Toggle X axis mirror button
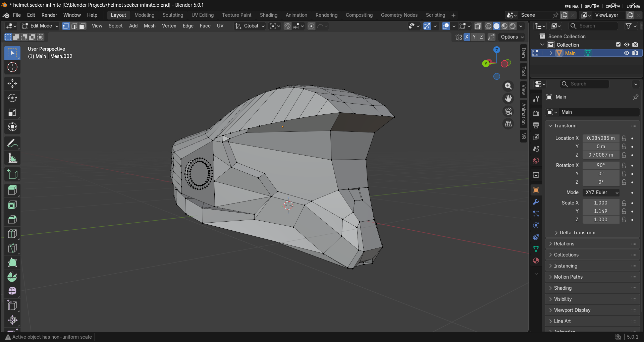Screen dimensions: 644x342 pyautogui.click(x=467, y=37)
